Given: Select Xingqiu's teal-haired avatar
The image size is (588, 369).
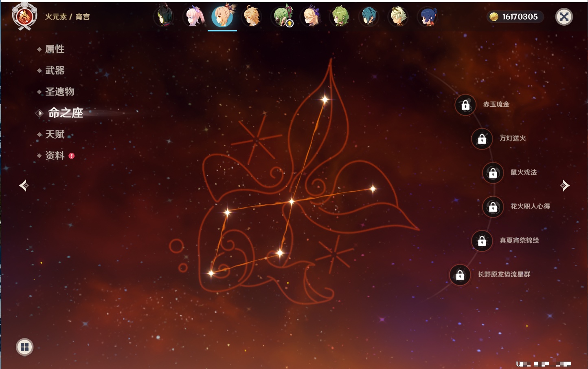Looking at the screenshot, I should tap(369, 17).
